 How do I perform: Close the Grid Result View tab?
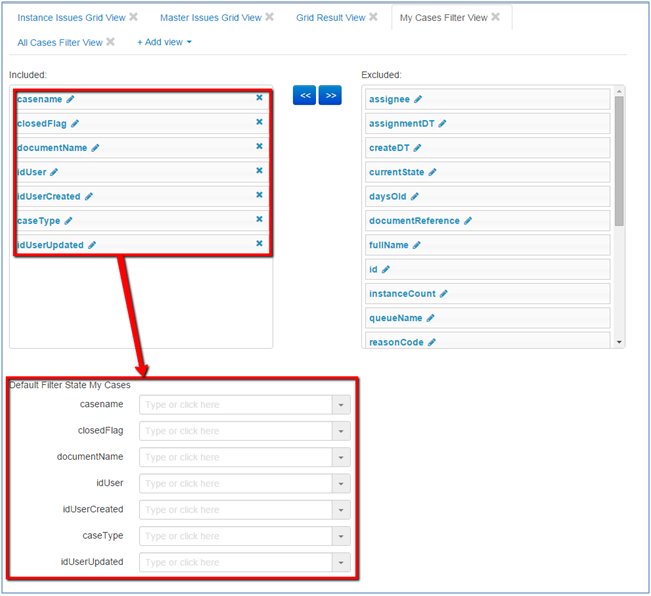click(373, 17)
